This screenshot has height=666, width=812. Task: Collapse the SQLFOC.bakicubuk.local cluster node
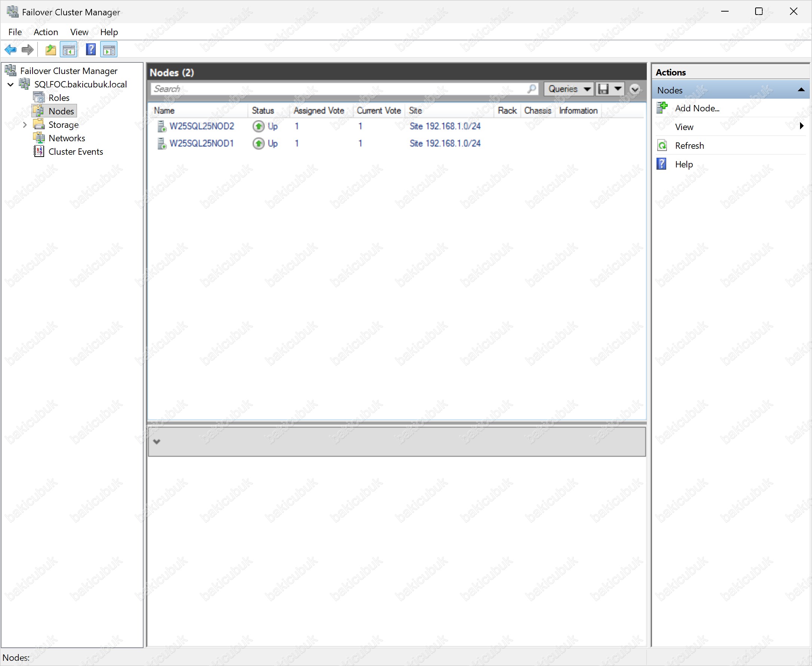tap(11, 84)
